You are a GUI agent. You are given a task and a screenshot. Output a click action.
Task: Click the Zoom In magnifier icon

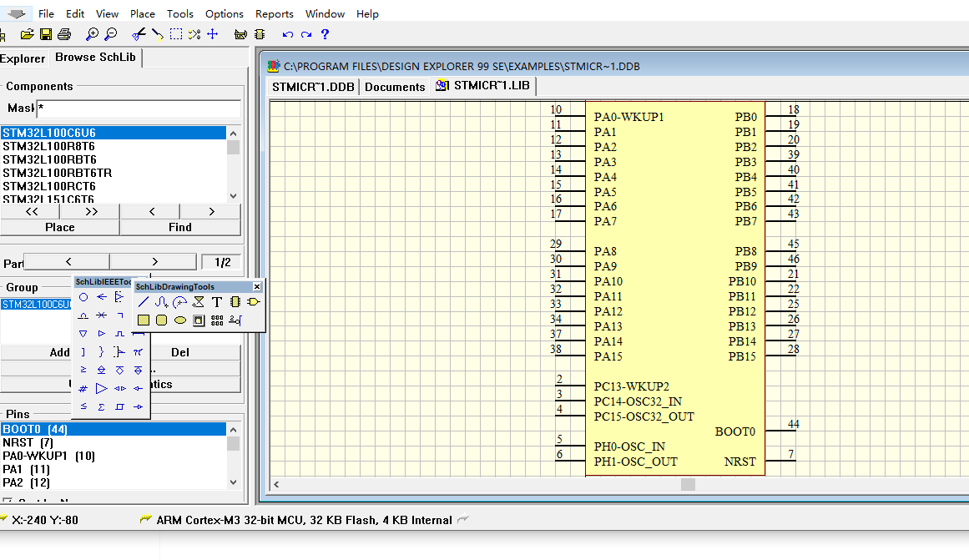92,34
